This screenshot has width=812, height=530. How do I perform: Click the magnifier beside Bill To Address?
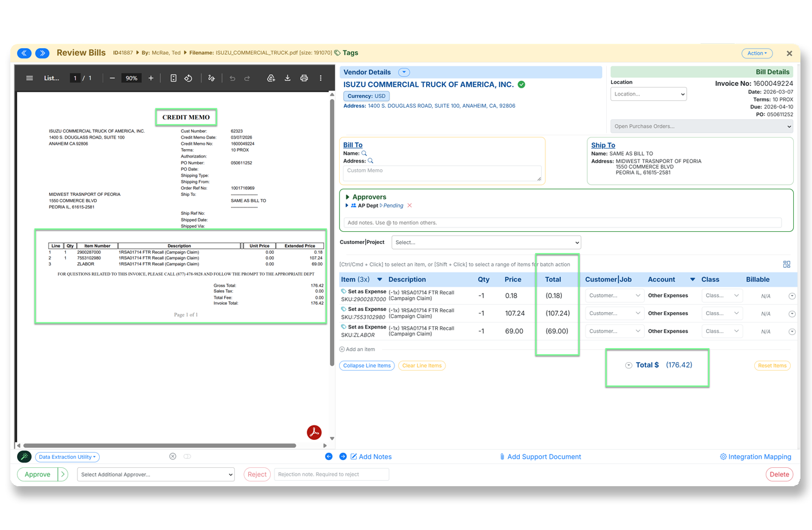coord(370,161)
